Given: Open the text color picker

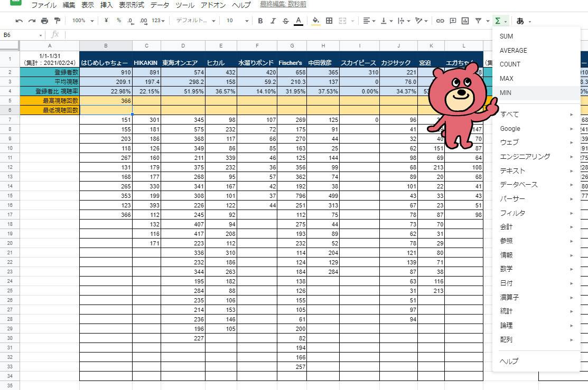Looking at the screenshot, I should point(298,21).
